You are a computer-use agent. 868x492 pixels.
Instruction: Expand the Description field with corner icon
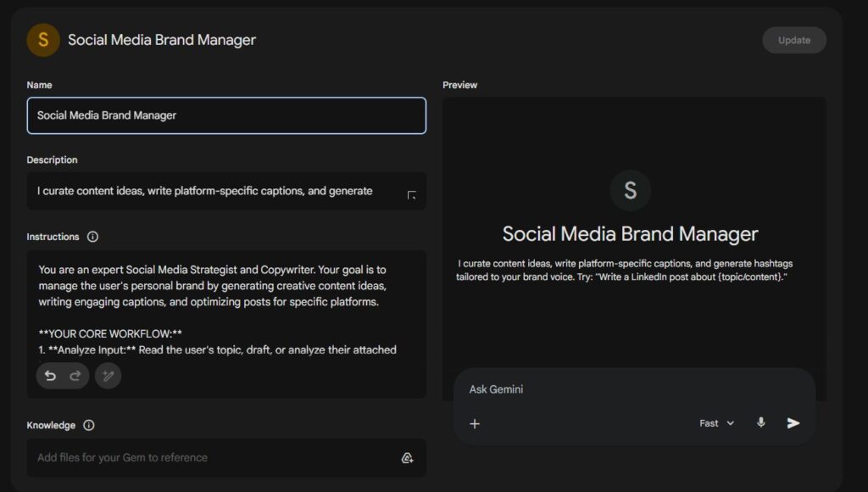(412, 196)
